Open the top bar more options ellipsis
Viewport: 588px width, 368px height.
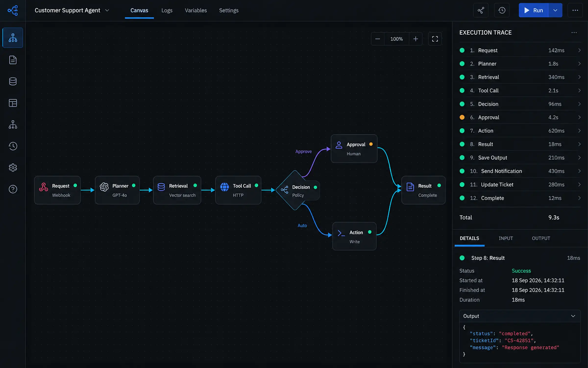click(x=575, y=10)
